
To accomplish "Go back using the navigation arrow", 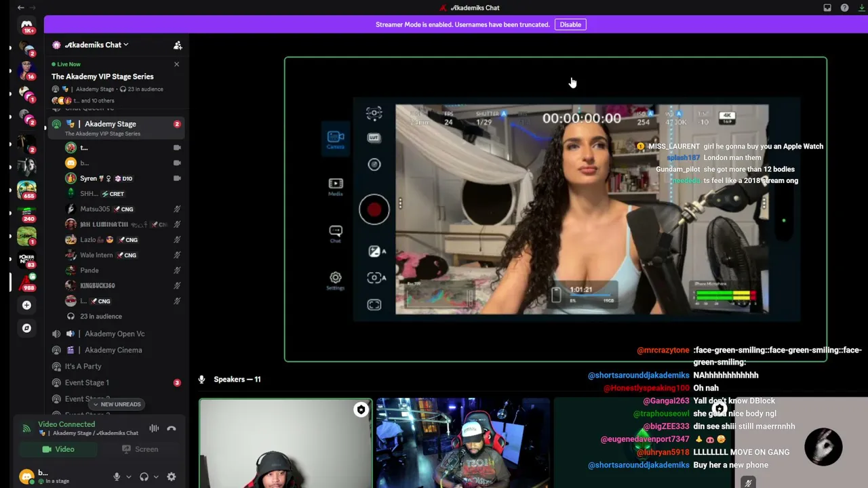I will click(x=20, y=7).
